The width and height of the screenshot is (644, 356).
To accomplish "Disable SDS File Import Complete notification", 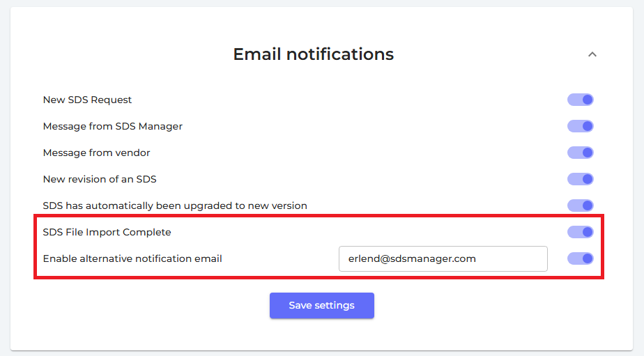I will 580,232.
